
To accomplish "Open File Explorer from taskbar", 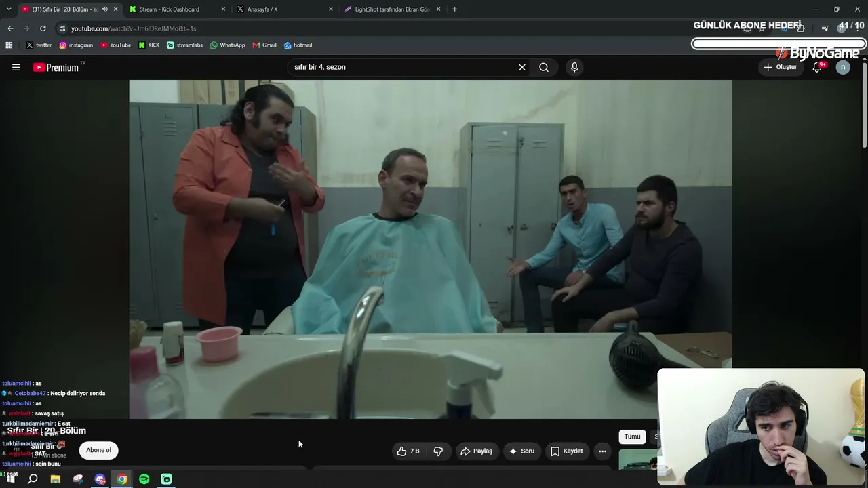I will pyautogui.click(x=56, y=479).
